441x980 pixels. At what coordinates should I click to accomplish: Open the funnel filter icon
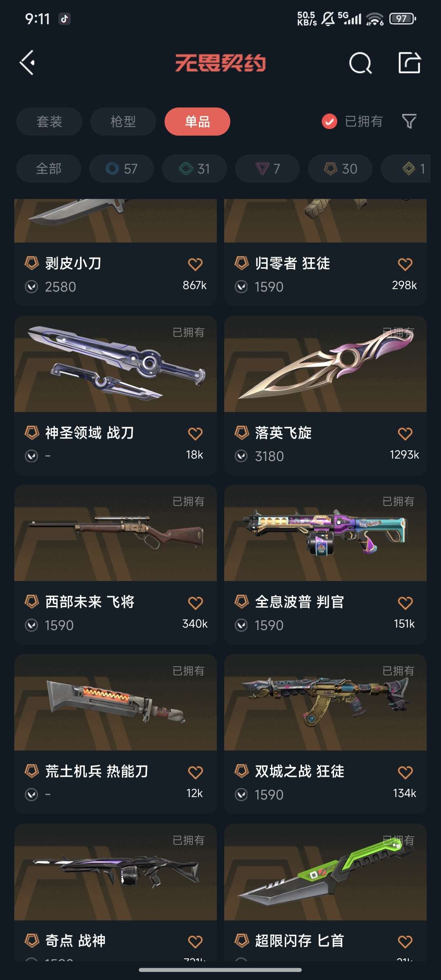[409, 121]
